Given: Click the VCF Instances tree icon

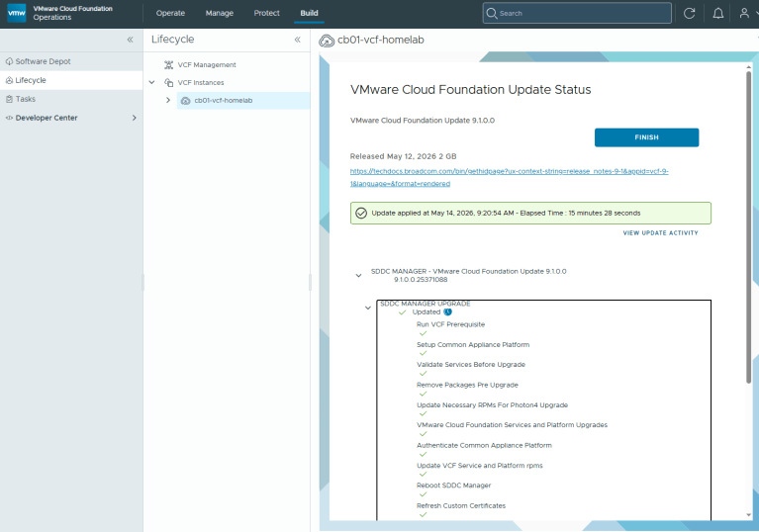Looking at the screenshot, I should (168, 83).
